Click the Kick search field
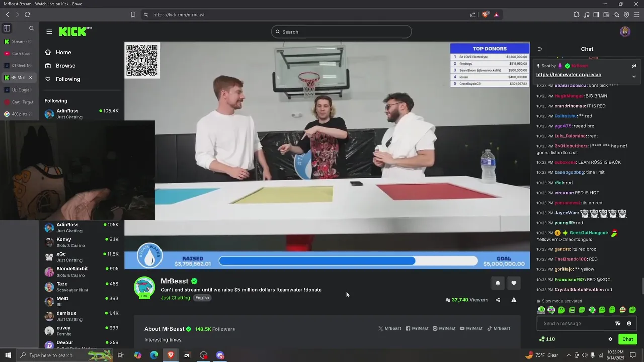The image size is (644, 362). pyautogui.click(x=341, y=32)
